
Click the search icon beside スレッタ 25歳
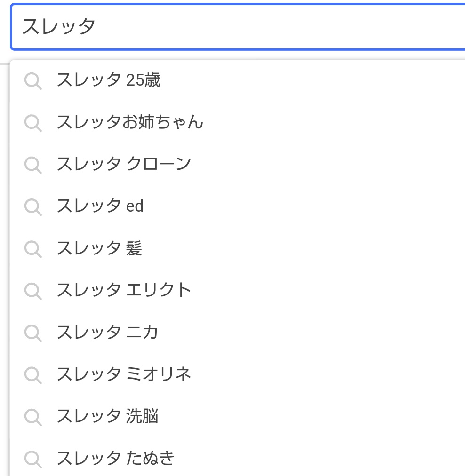(x=33, y=81)
